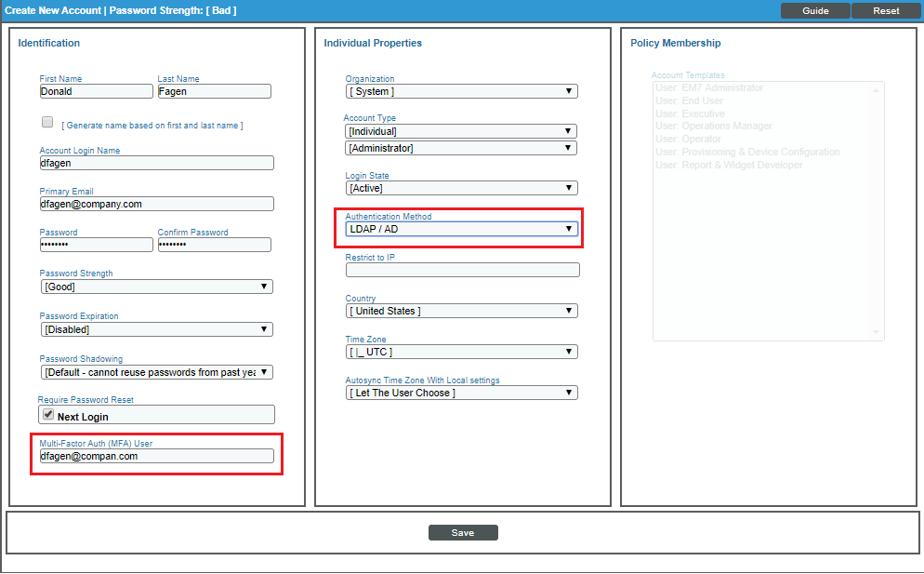
Task: Expand the Country dropdown
Action: coord(461,311)
